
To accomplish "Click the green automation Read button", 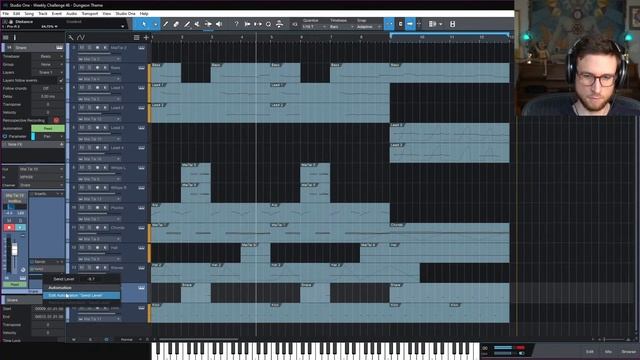I will coord(48,128).
